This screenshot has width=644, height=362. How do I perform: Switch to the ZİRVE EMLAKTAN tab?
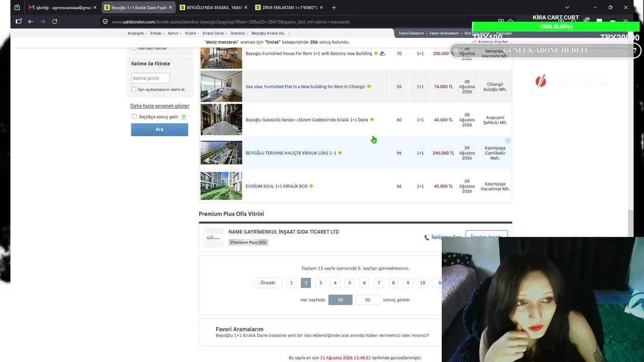point(289,8)
